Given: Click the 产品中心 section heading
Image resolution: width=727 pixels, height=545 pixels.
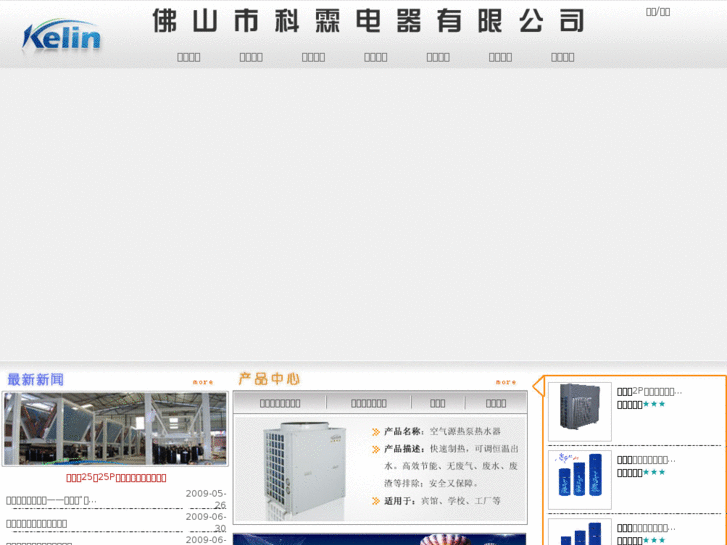Looking at the screenshot, I should pyautogui.click(x=269, y=379).
